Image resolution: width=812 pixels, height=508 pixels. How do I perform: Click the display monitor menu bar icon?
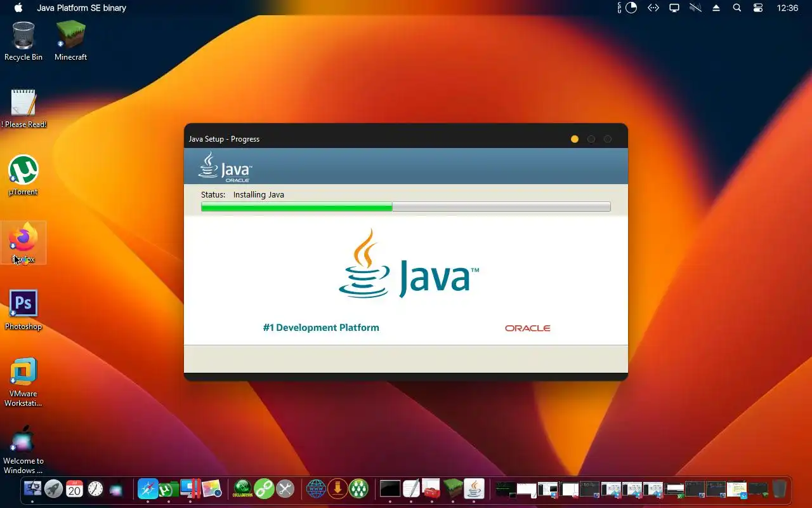click(x=674, y=8)
